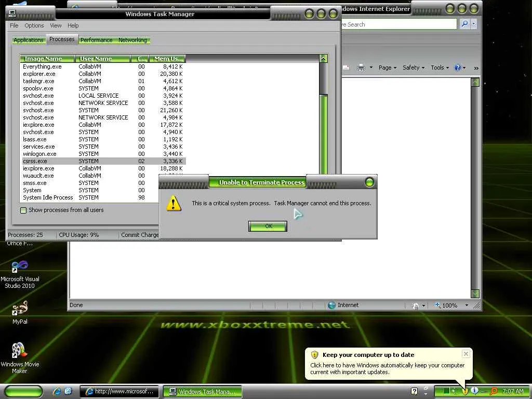Switch to Windows Task Manager taskbar button
Viewport: 532px width, 399px height.
[x=203, y=392]
